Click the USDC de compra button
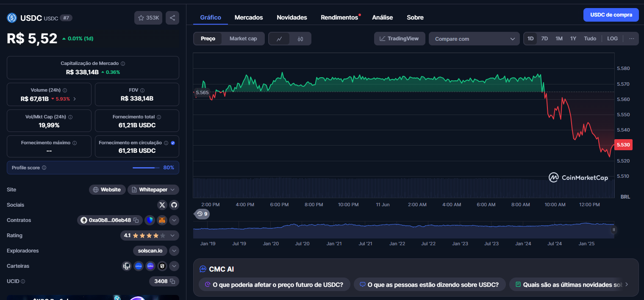644x300 pixels. click(611, 15)
